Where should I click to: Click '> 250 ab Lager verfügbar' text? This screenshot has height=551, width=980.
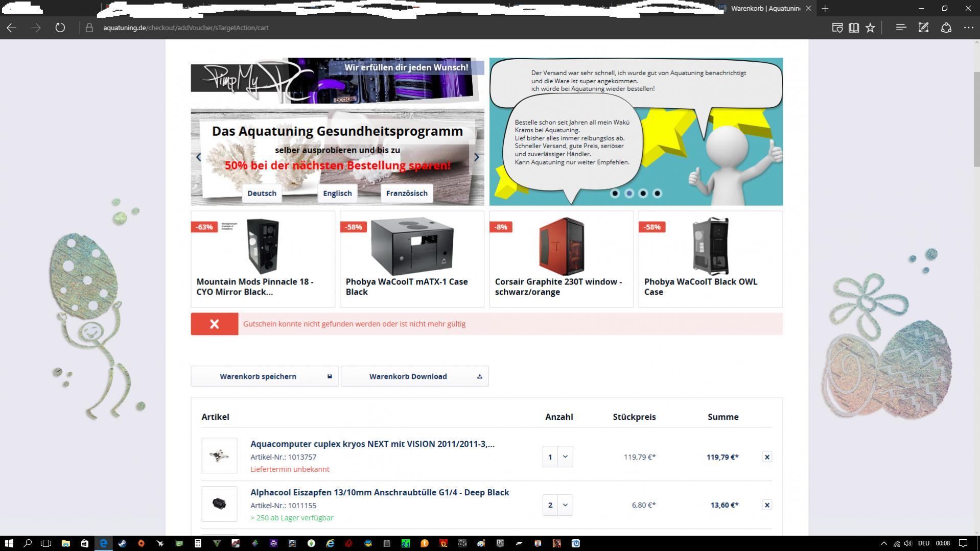[292, 517]
